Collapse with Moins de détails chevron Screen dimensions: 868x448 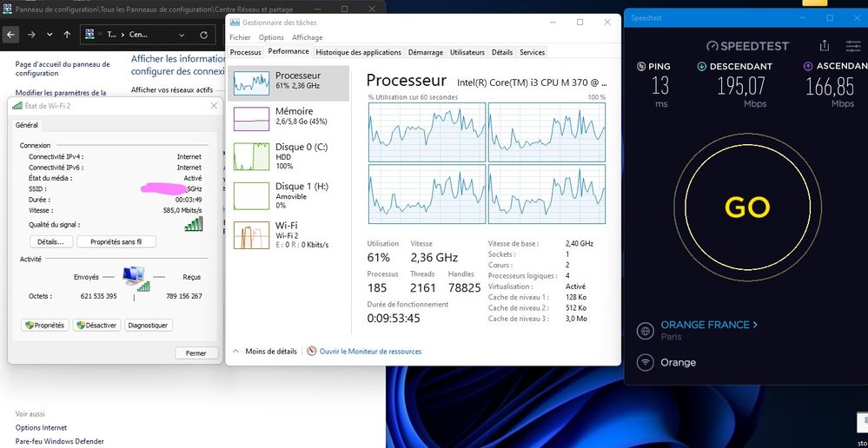(x=235, y=352)
